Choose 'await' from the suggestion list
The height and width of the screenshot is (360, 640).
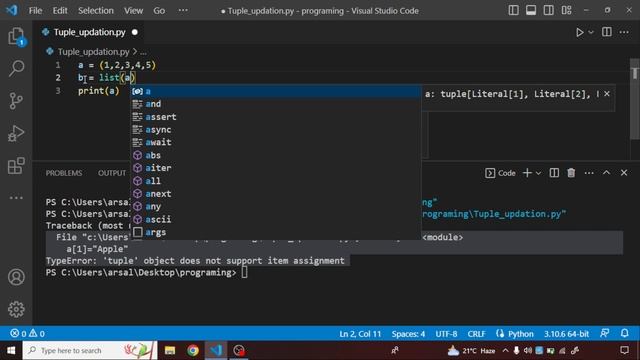click(x=276, y=142)
